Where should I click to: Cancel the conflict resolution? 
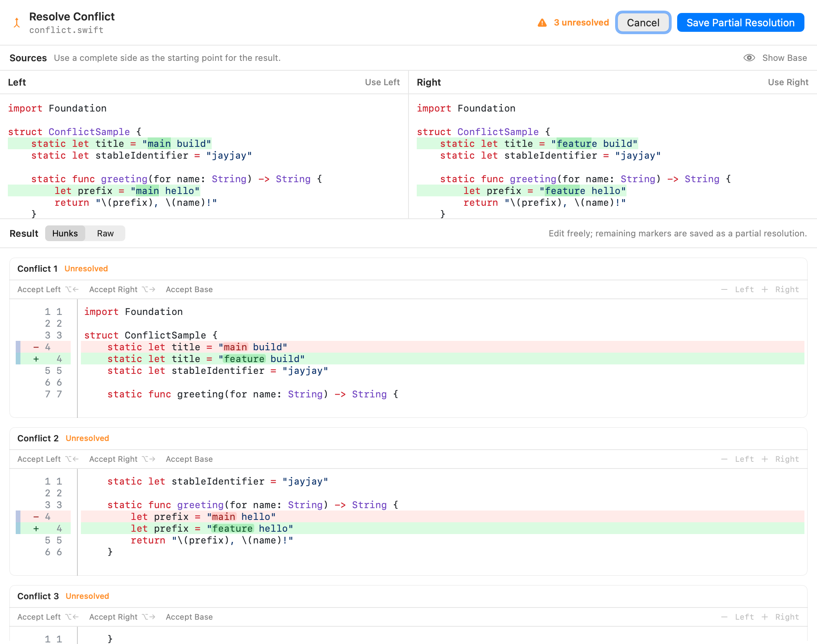(643, 22)
